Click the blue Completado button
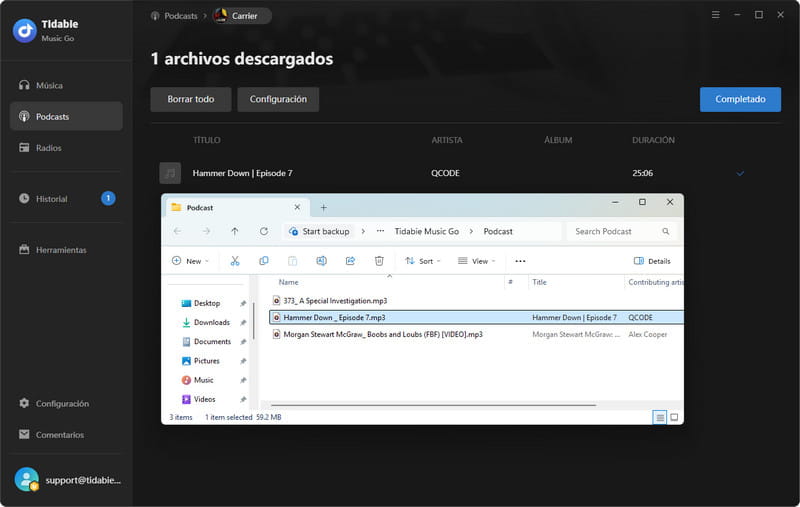This screenshot has width=800, height=507. tap(740, 99)
